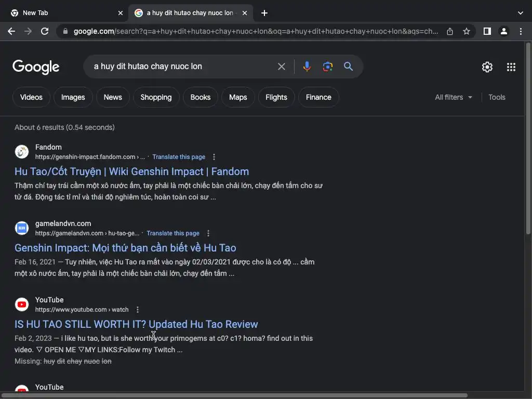Screen dimensions: 532x399
Task: Expand the All filters dropdown
Action: (x=454, y=97)
